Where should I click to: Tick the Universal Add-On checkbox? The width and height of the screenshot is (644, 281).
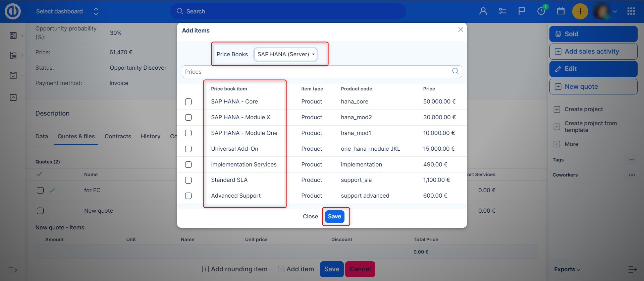(189, 149)
